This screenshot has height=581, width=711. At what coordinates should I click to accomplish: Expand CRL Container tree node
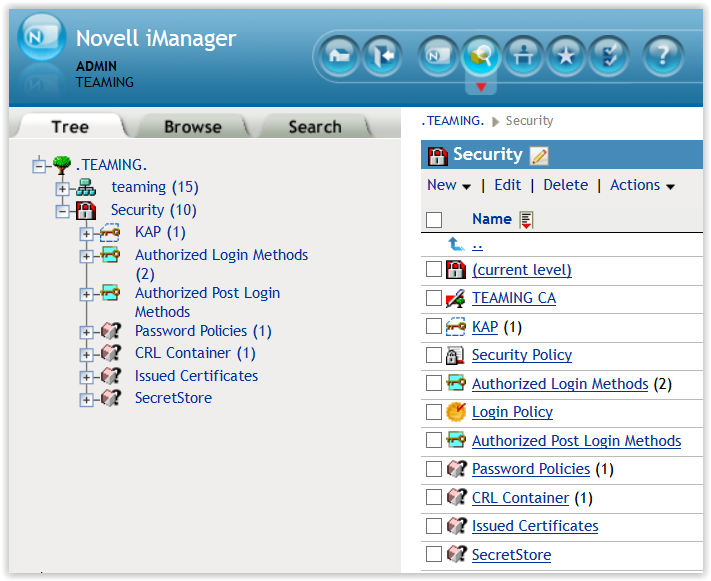(86, 355)
